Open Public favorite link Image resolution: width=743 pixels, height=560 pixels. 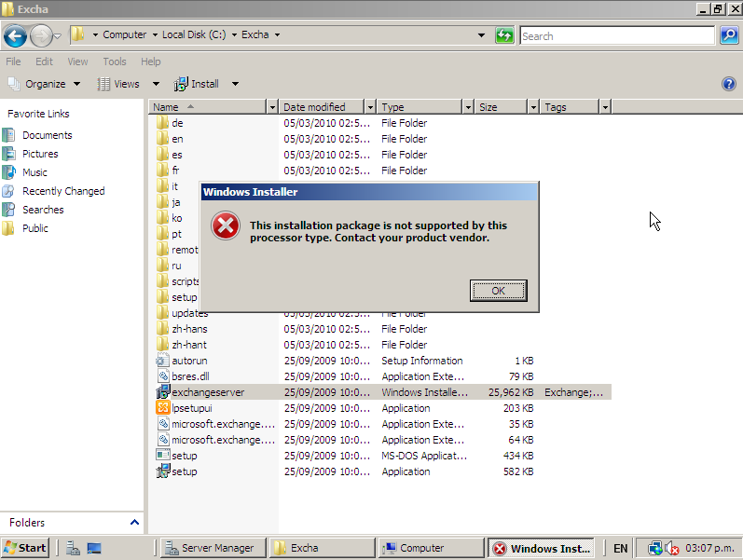[x=35, y=228]
